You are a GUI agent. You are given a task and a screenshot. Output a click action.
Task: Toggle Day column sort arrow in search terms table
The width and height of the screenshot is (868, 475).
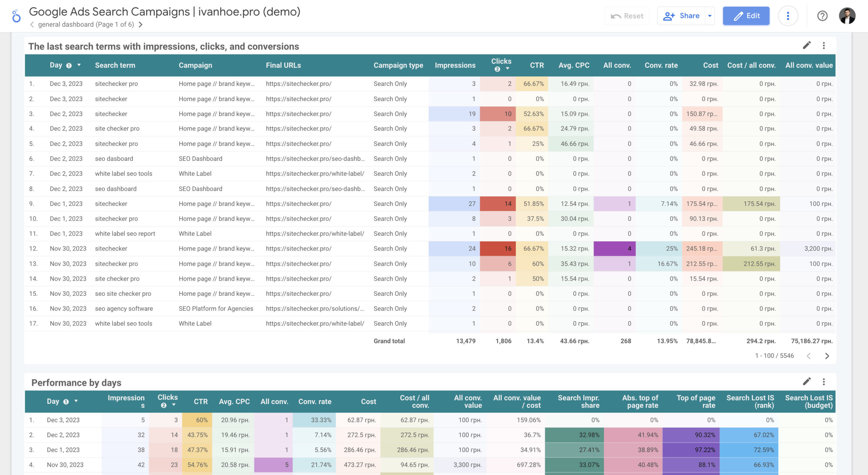point(79,65)
